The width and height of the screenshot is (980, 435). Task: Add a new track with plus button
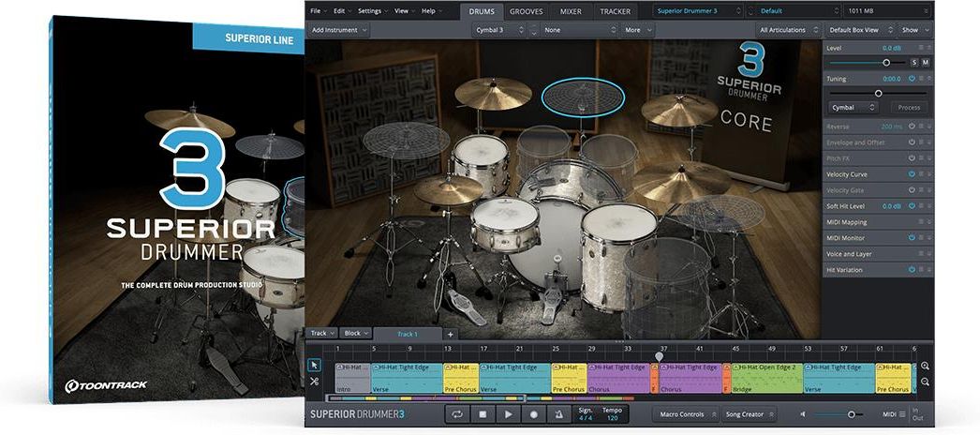(x=450, y=335)
